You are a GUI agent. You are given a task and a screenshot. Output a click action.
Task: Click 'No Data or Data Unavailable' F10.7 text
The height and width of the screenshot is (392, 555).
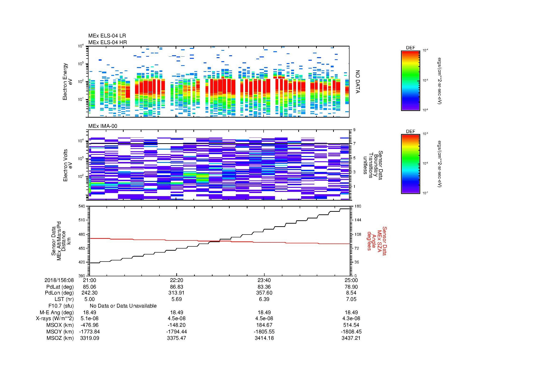click(x=123, y=306)
